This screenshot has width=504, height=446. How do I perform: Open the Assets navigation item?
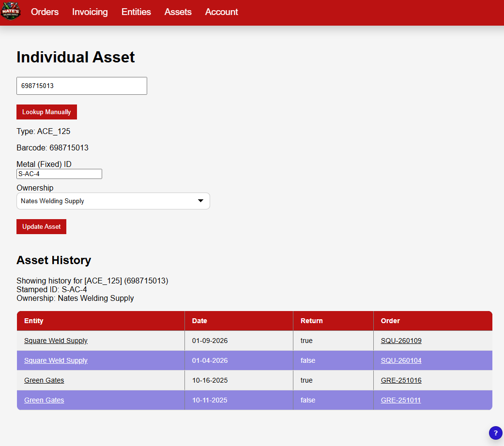[178, 12]
